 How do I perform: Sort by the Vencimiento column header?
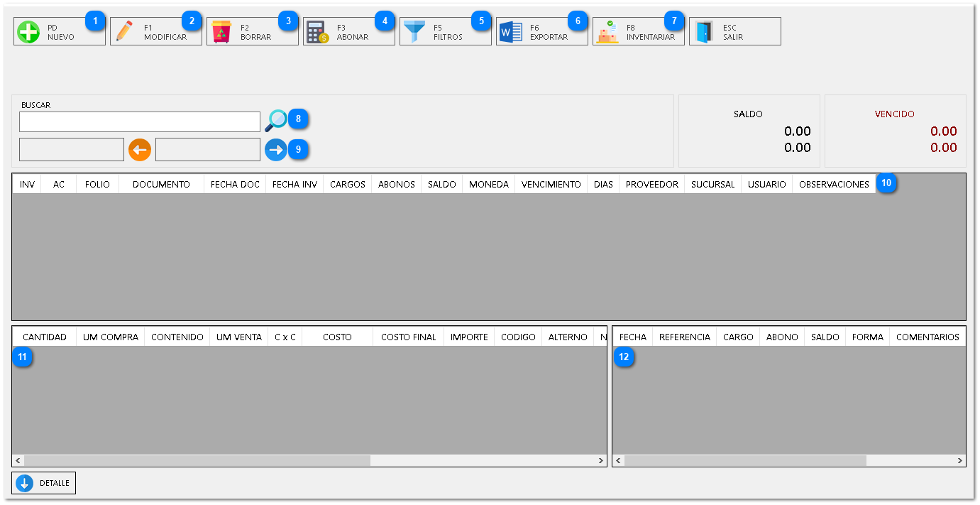[551, 185]
